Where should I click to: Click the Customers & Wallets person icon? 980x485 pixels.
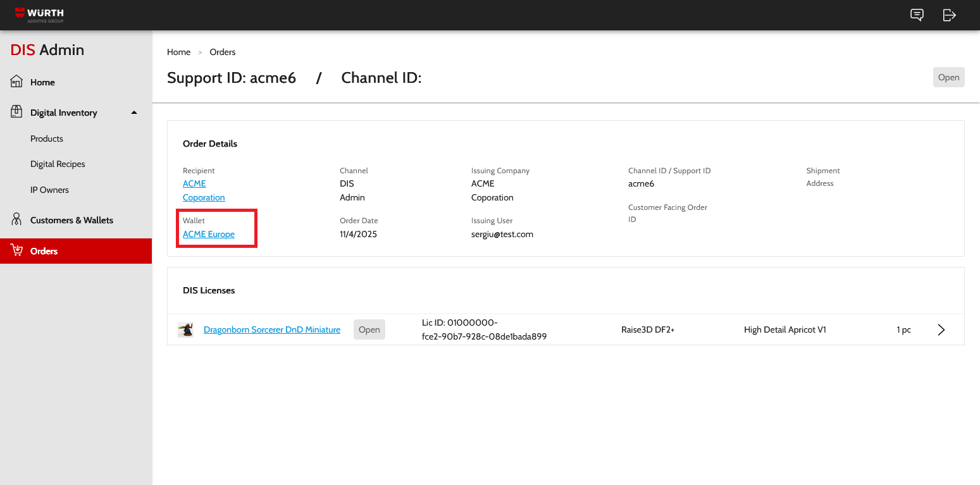[17, 220]
